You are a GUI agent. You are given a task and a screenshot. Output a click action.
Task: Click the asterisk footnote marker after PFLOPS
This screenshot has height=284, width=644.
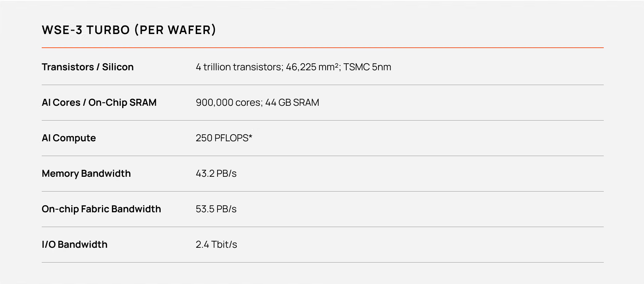click(x=250, y=136)
